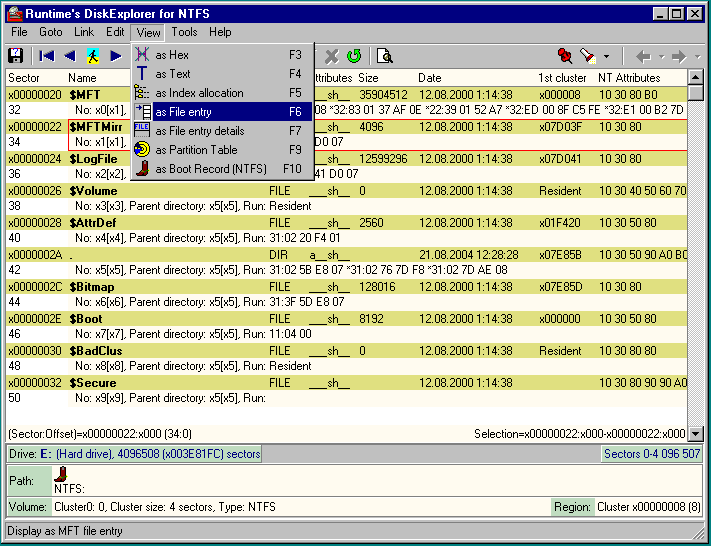
Task: Open the File menu
Action: point(19,32)
